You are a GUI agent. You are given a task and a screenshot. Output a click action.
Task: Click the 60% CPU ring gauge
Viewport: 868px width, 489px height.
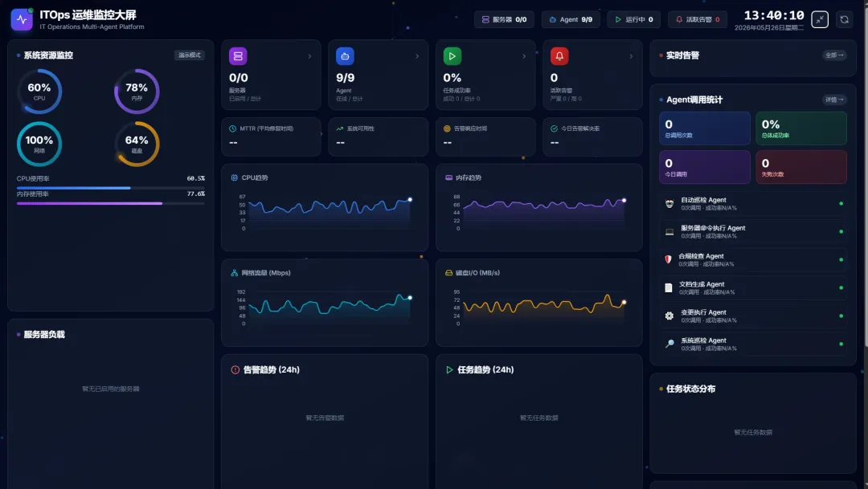point(39,92)
